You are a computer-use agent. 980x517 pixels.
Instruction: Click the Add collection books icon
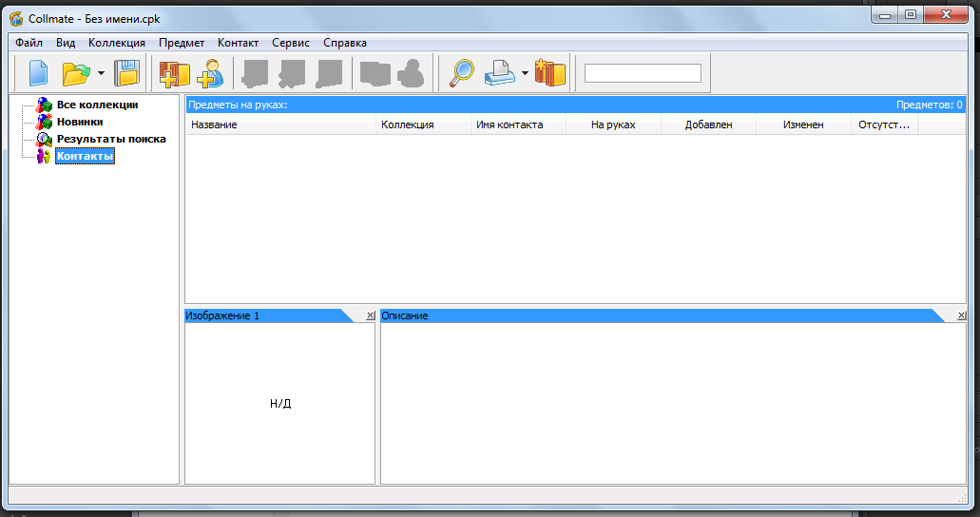pyautogui.click(x=174, y=73)
